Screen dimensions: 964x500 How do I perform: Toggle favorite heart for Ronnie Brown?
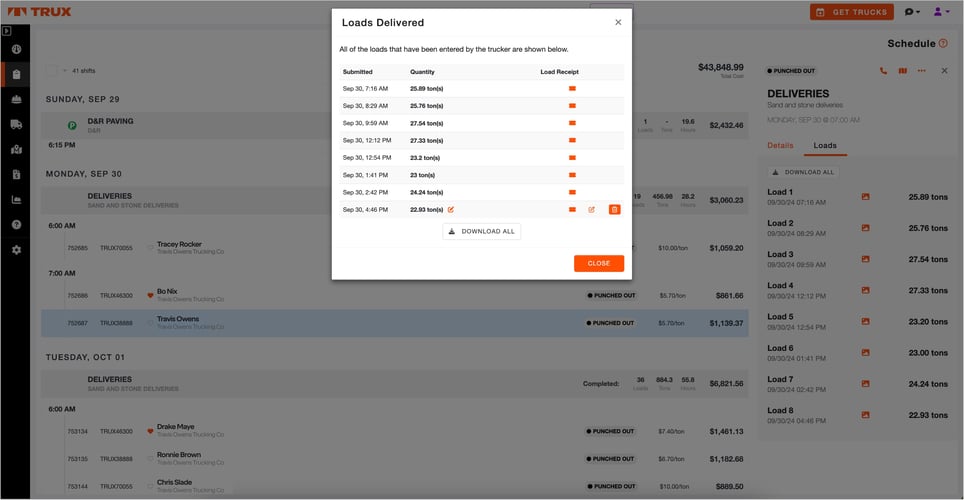click(150, 459)
